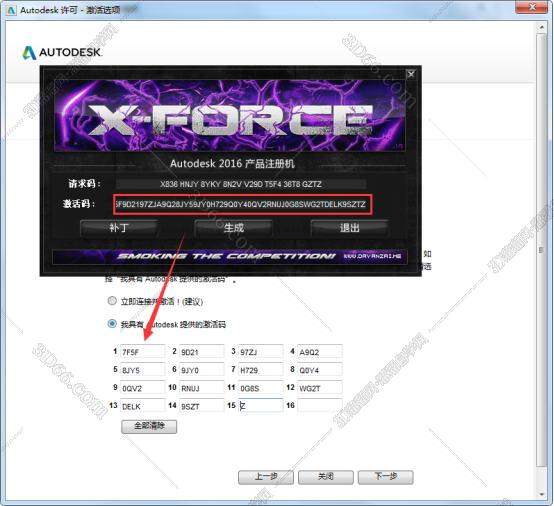Click activation field 5 containing 8JY5
The height and width of the screenshot is (506, 554).
(142, 370)
